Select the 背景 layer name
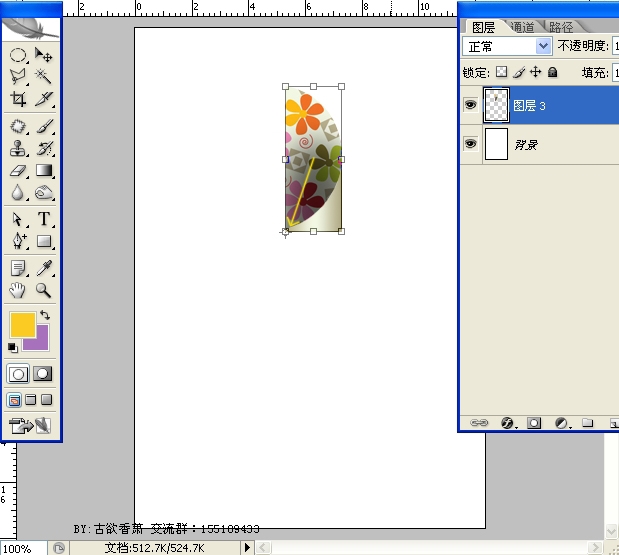The width and height of the screenshot is (619, 555). click(526, 145)
